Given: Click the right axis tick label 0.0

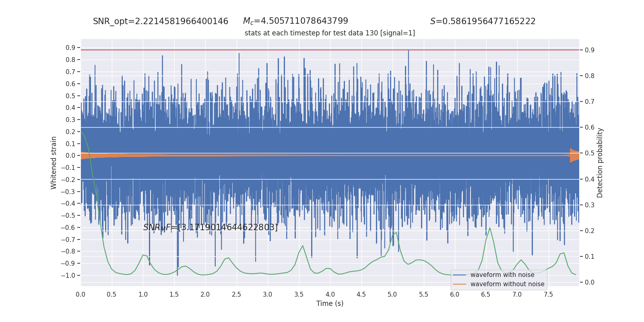Looking at the screenshot, I should [x=590, y=283].
